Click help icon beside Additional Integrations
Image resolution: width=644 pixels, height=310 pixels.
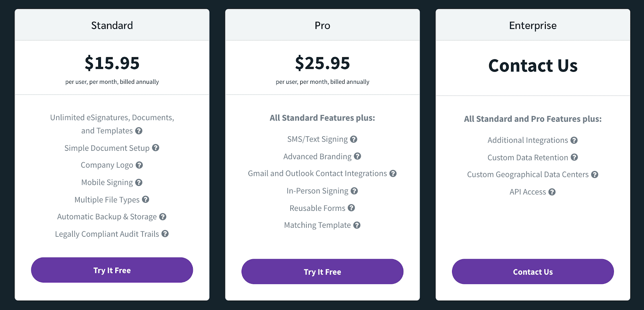coord(574,140)
